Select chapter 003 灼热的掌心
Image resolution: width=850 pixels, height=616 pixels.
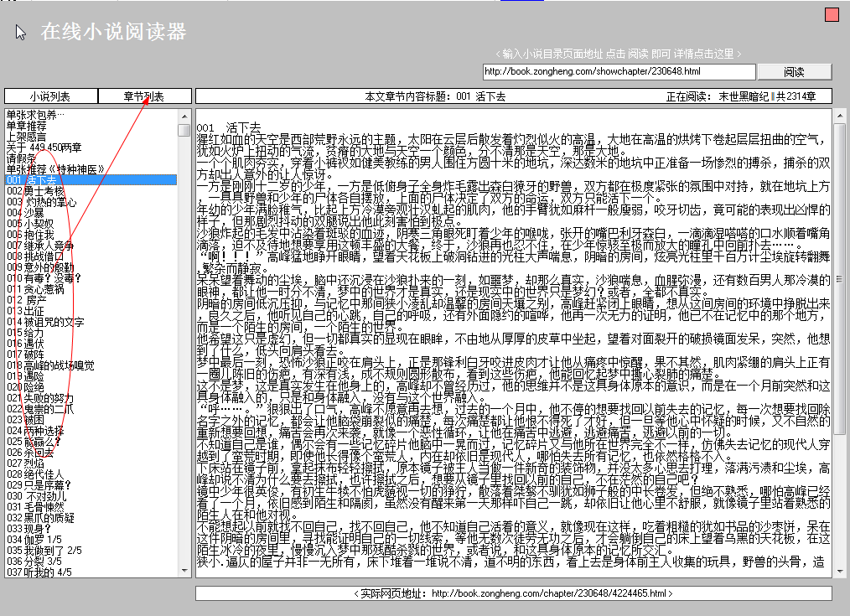point(50,199)
